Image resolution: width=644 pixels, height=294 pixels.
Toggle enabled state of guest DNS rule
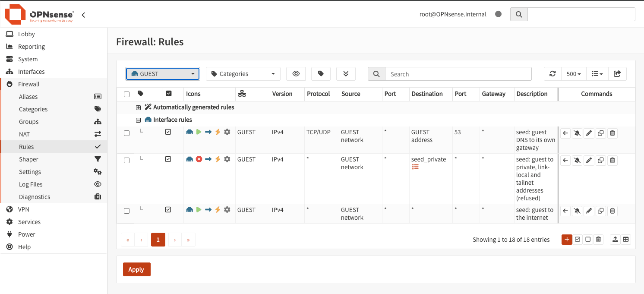[168, 132]
